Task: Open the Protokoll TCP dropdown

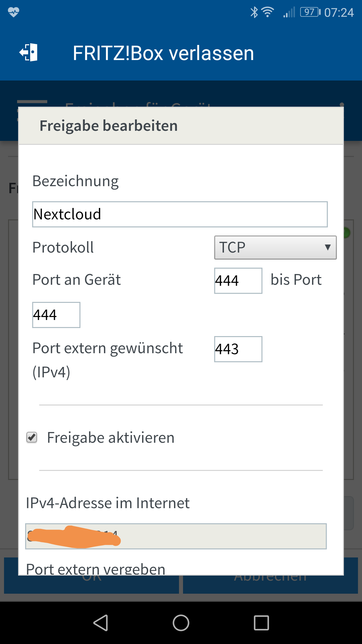Action: pos(275,248)
